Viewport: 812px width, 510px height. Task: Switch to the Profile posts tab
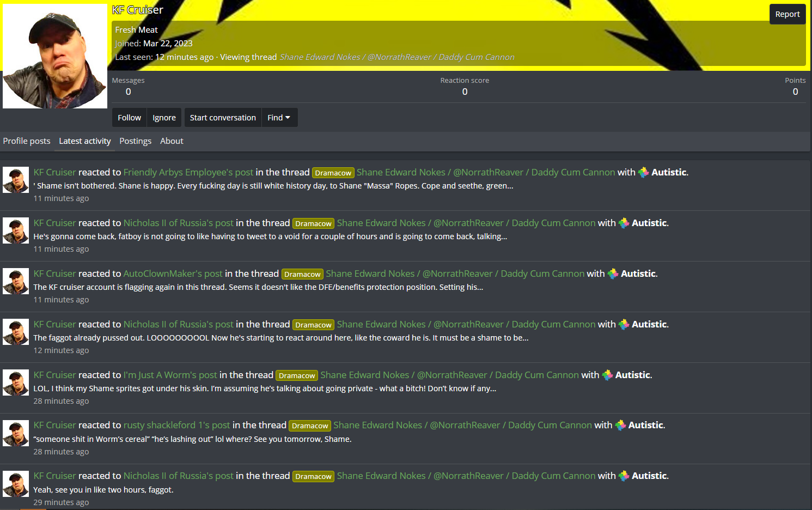click(x=27, y=141)
